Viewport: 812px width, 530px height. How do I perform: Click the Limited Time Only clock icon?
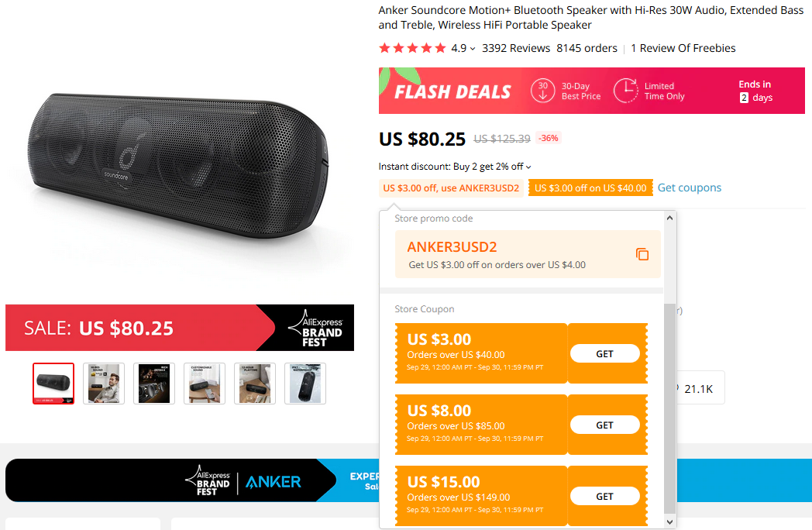point(625,91)
